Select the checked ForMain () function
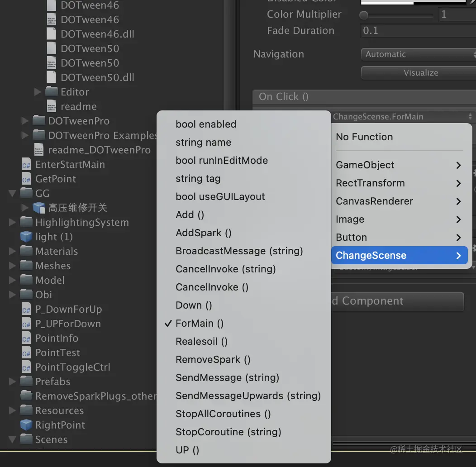 (x=244, y=324)
